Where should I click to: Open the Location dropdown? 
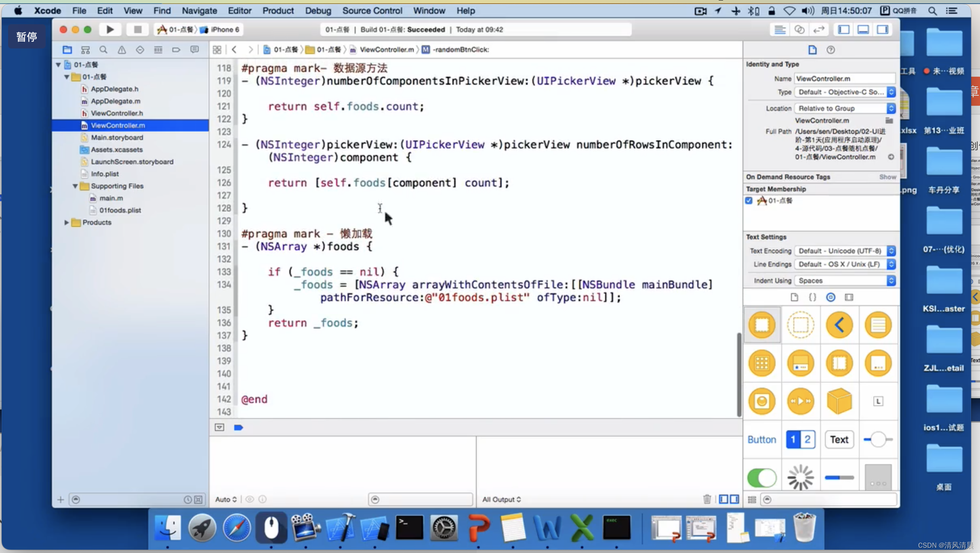[845, 108]
